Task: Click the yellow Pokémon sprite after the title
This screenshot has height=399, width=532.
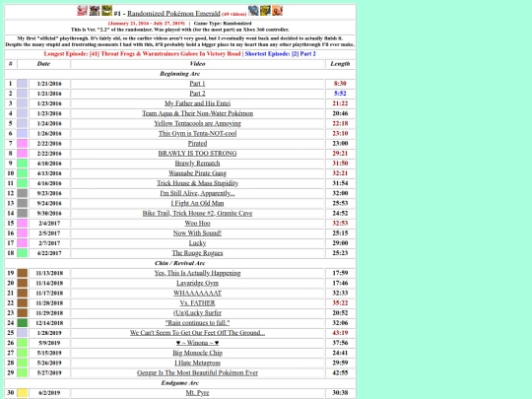Action: coord(265,11)
